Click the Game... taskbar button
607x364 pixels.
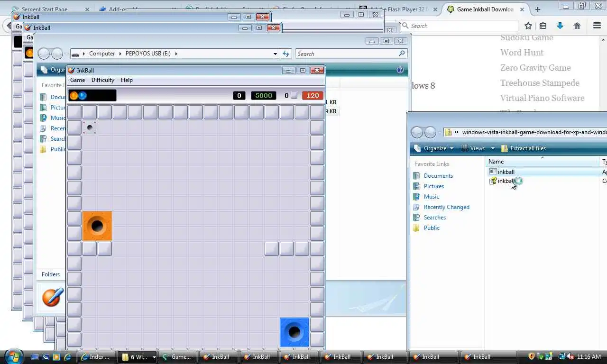177,357
